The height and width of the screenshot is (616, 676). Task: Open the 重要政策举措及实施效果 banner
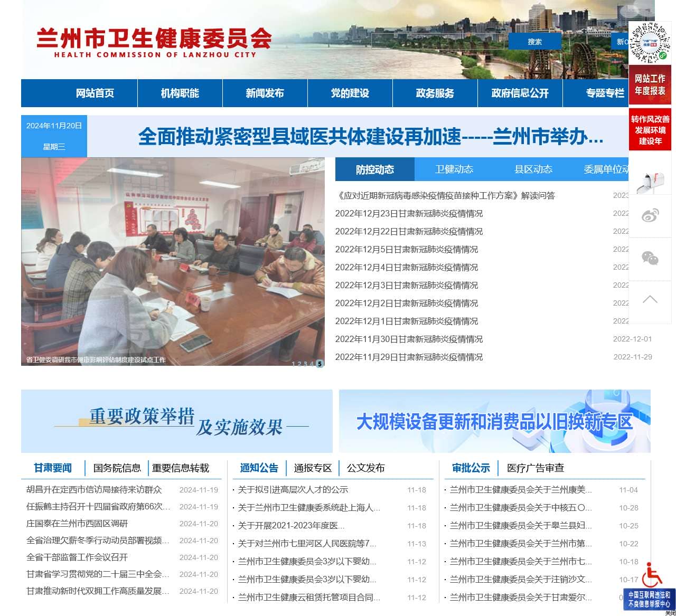(x=177, y=421)
